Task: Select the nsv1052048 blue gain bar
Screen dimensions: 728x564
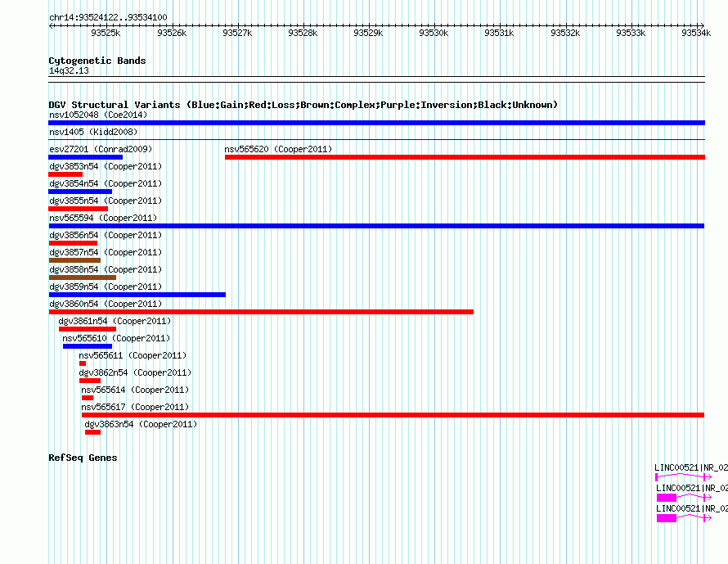Action: click(x=376, y=123)
